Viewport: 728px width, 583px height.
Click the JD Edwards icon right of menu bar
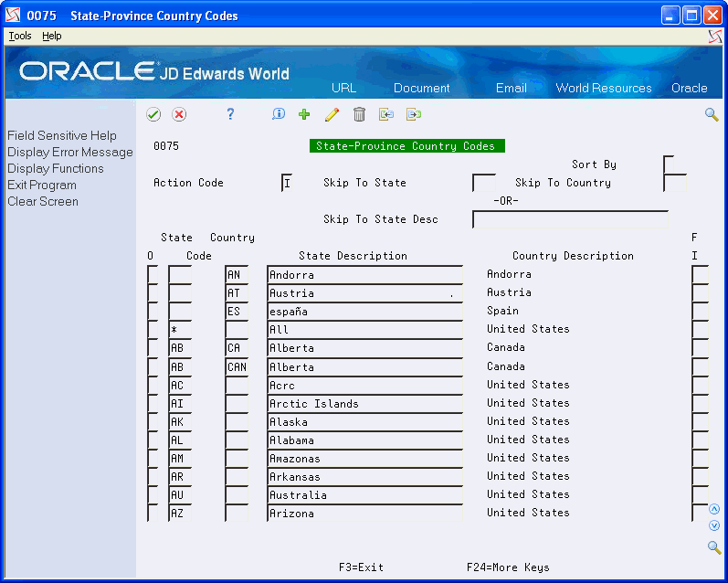pyautogui.click(x=715, y=37)
